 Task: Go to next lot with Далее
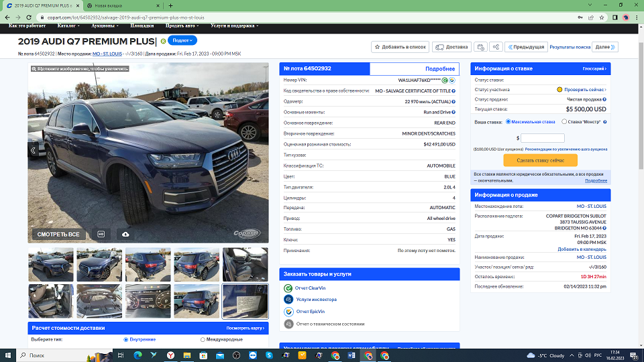tap(605, 47)
